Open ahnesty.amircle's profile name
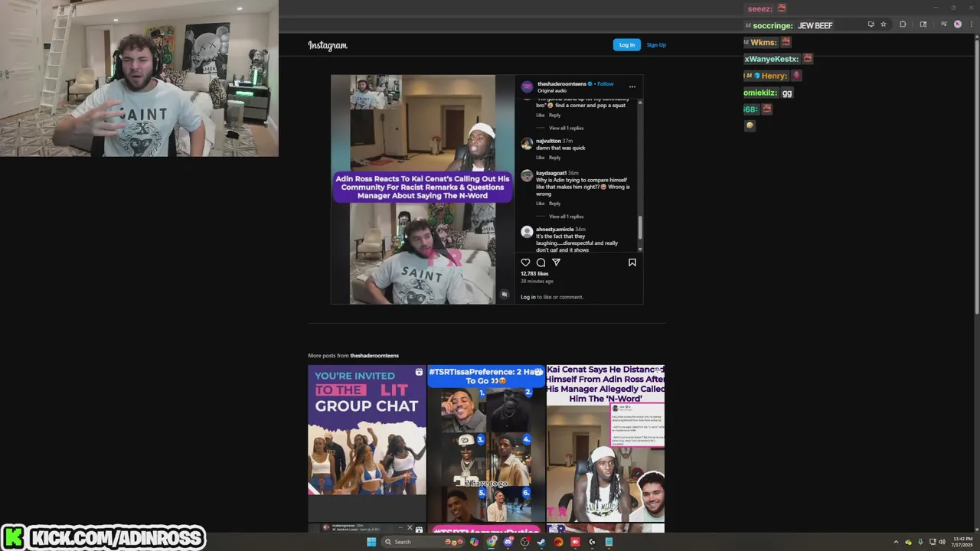The image size is (980, 551). tap(555, 230)
